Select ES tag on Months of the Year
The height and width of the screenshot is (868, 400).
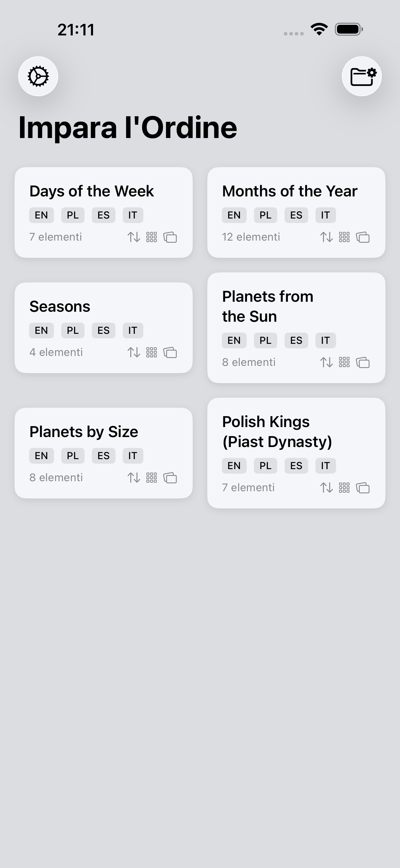pos(296,215)
